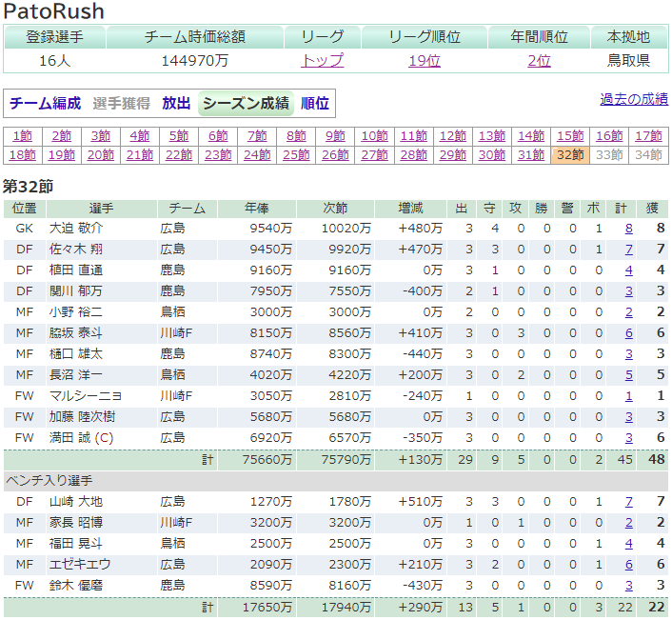Click the bench total 17650万
Viewport: 672px width, 620px height.
pyautogui.click(x=267, y=607)
